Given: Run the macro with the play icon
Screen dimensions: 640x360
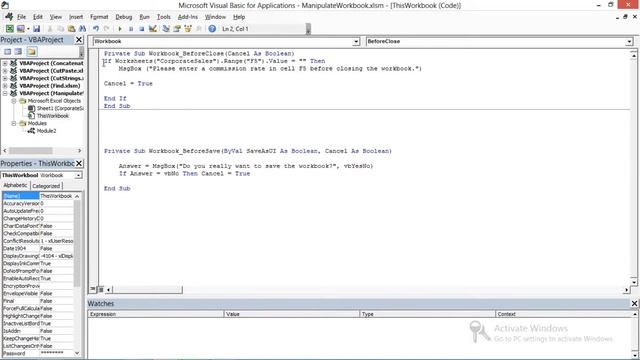Looking at the screenshot, I should [120, 29].
